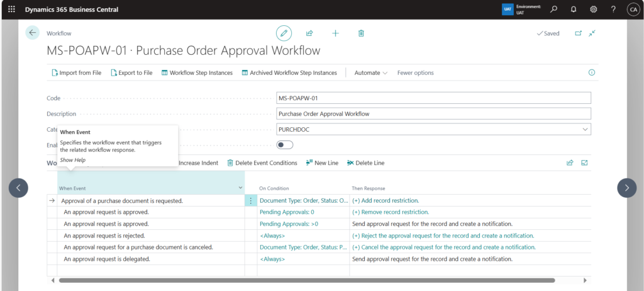Image resolution: width=644 pixels, height=291 pixels.
Task: Click Delete Line
Action: pos(365,163)
